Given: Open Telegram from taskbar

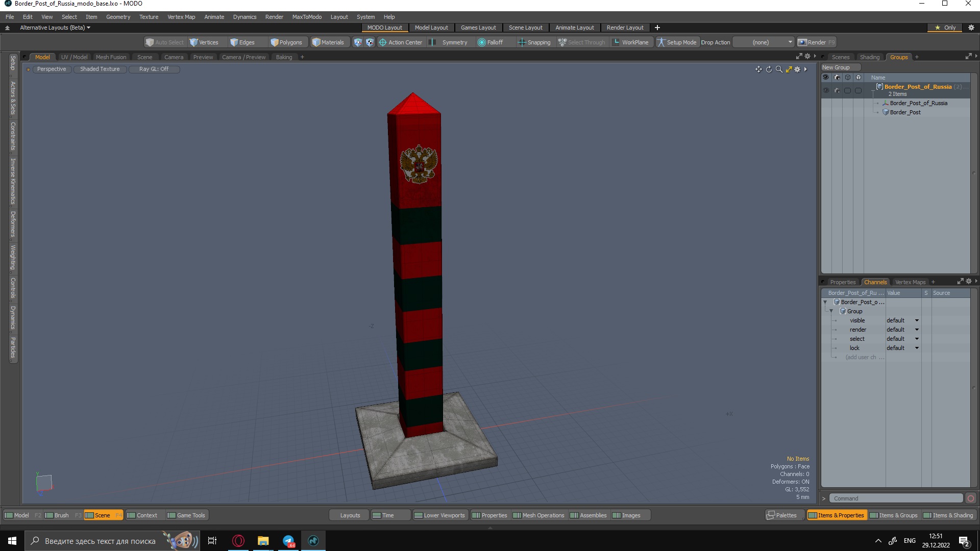Looking at the screenshot, I should (288, 541).
